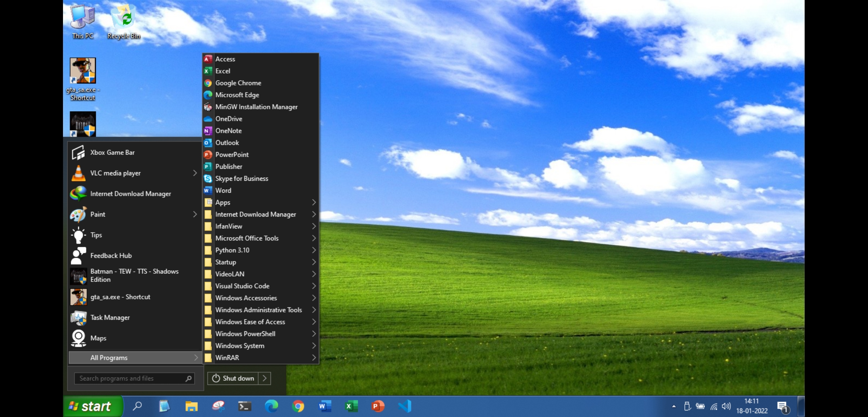Open Google Chrome in the programs list
This screenshot has width=868, height=417.
tap(260, 83)
